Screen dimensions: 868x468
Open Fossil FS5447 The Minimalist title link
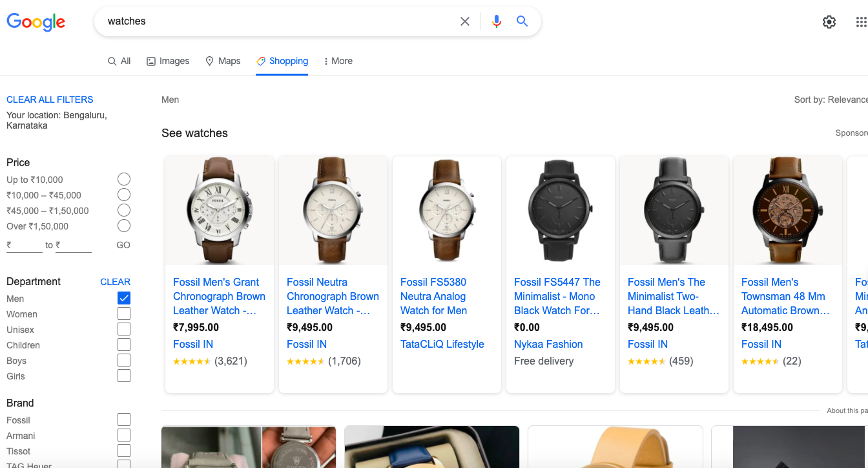pyautogui.click(x=557, y=296)
